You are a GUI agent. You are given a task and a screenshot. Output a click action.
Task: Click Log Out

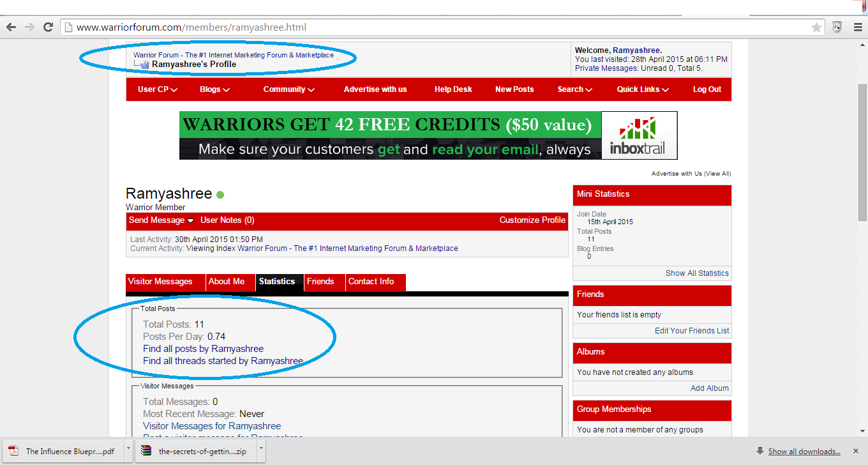click(707, 89)
